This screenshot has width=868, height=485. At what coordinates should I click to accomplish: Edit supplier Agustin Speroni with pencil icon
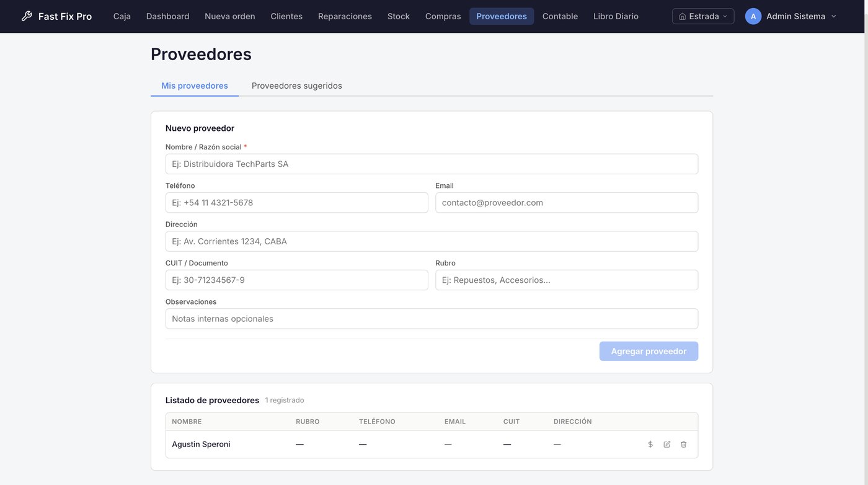pyautogui.click(x=667, y=444)
